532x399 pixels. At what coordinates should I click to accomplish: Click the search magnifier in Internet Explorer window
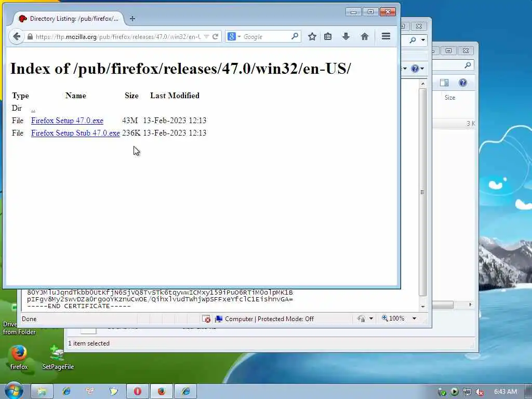[x=413, y=40]
